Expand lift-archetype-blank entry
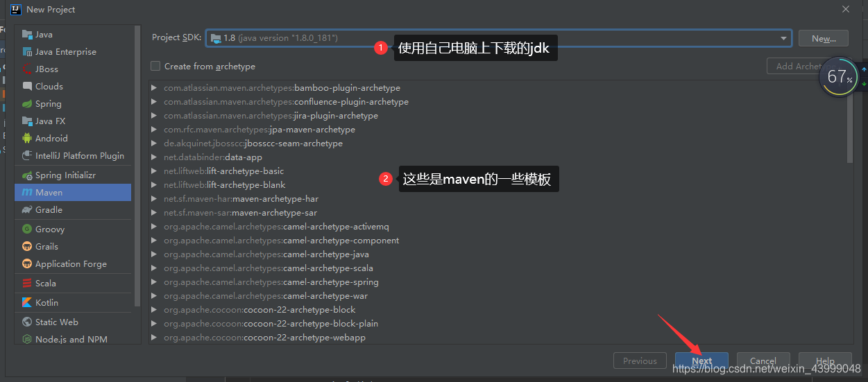868x382 pixels. 154,185
